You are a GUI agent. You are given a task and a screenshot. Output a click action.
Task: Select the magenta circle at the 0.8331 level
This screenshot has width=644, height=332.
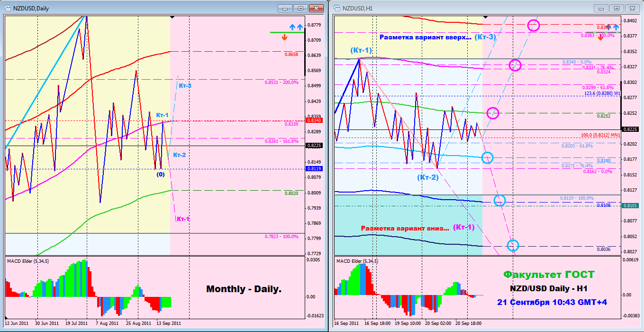click(x=515, y=65)
